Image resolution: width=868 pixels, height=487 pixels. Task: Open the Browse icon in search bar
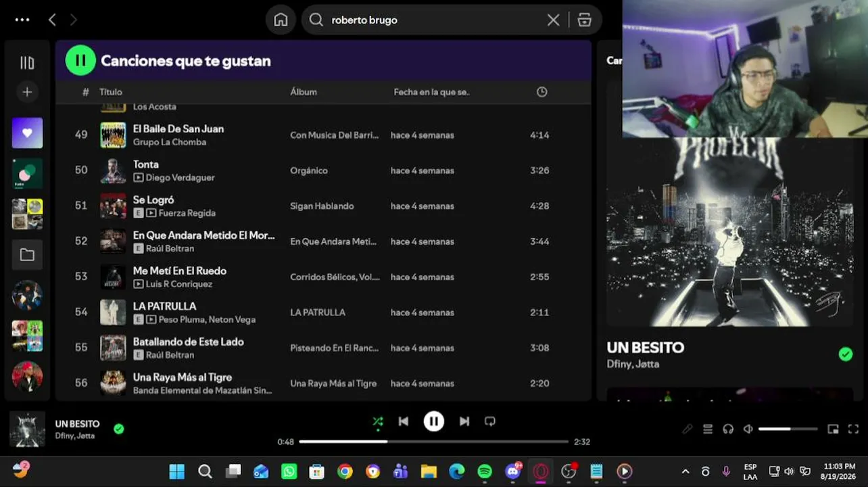(x=585, y=20)
